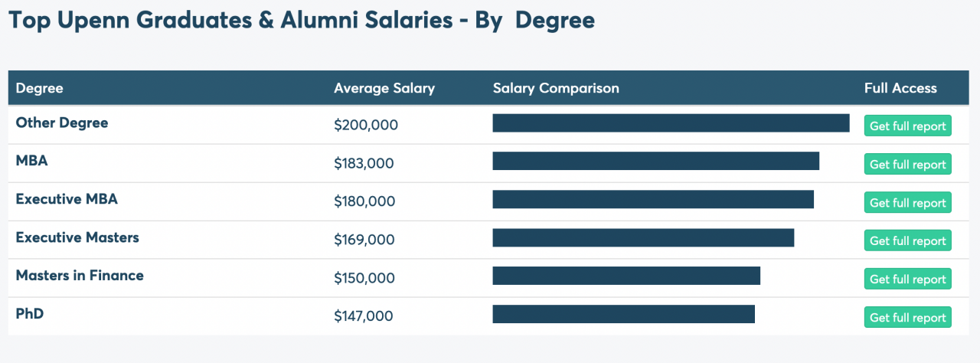Get full report for Executive Masters

[x=907, y=240]
